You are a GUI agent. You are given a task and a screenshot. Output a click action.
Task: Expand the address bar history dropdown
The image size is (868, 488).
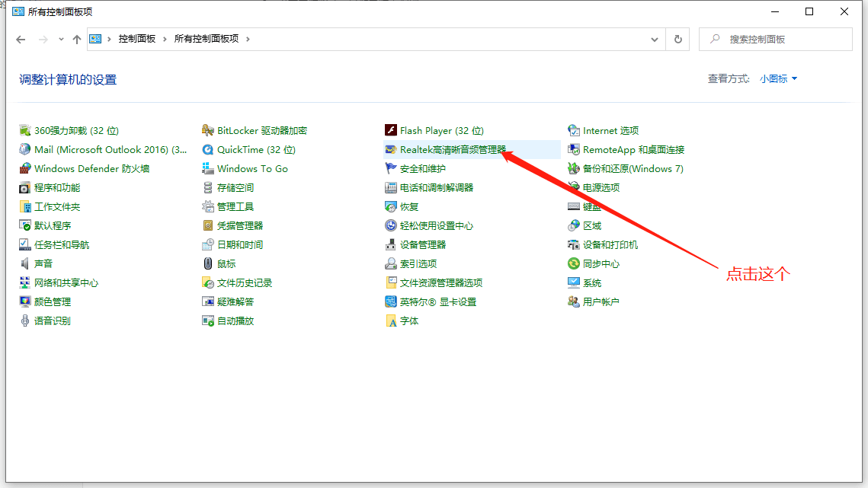click(655, 40)
